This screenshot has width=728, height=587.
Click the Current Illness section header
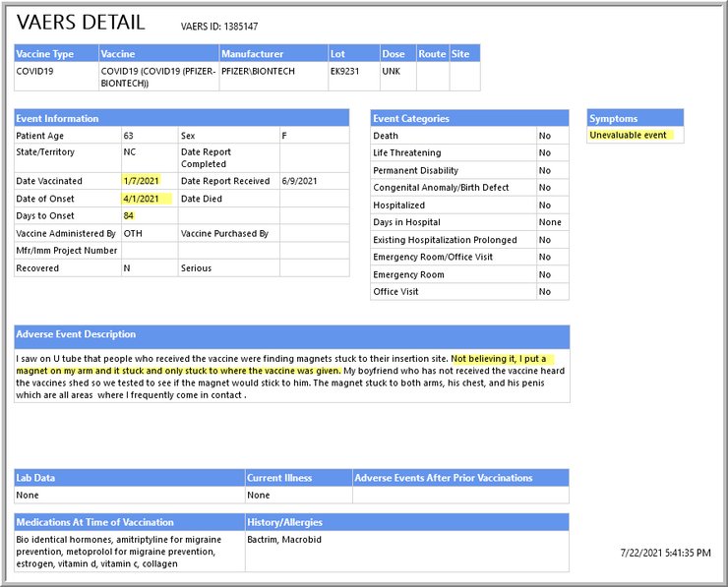[298, 478]
